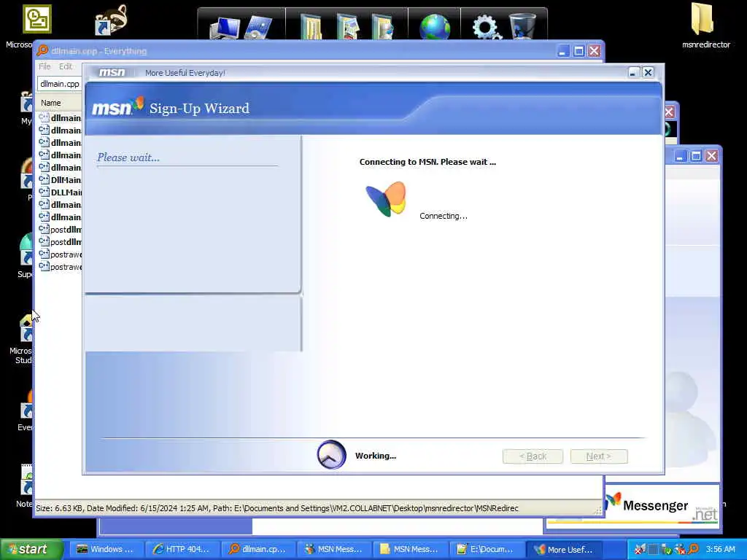This screenshot has height=560, width=747.
Task: Open the Recycle Bin icon in the dock
Action: pos(522,27)
